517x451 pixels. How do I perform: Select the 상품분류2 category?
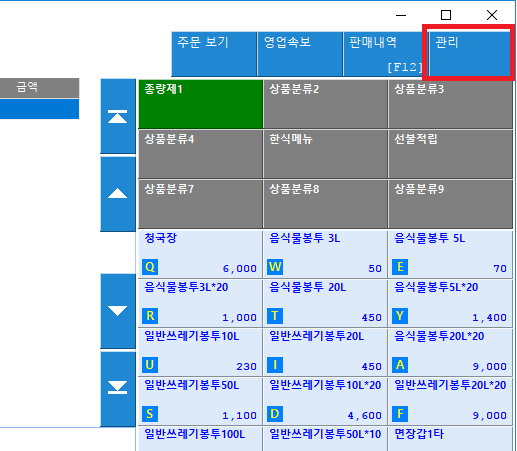tap(325, 104)
